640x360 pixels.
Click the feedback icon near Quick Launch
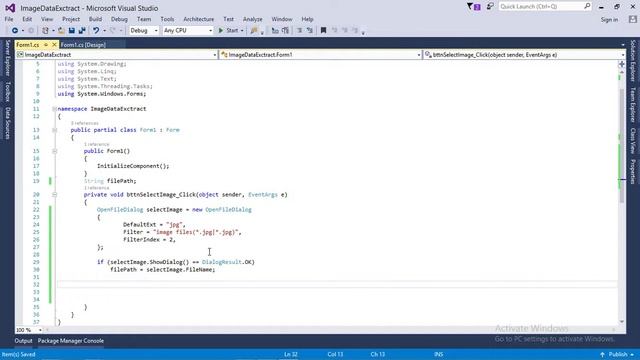(x=490, y=7)
